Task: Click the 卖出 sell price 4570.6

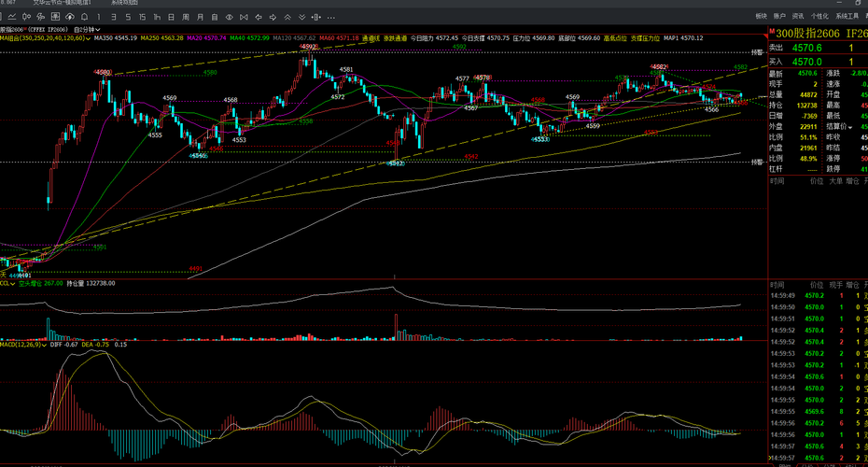Action: point(806,49)
